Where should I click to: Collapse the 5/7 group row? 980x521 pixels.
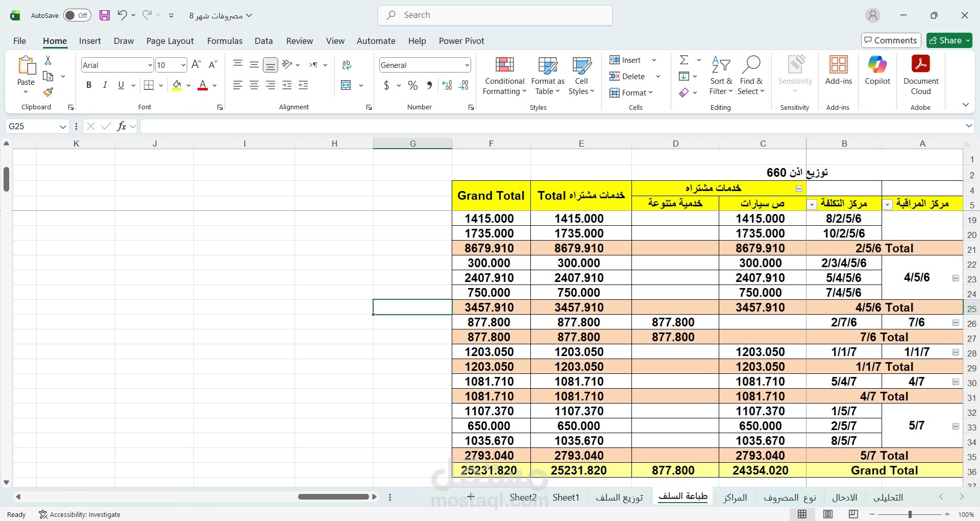955,427
